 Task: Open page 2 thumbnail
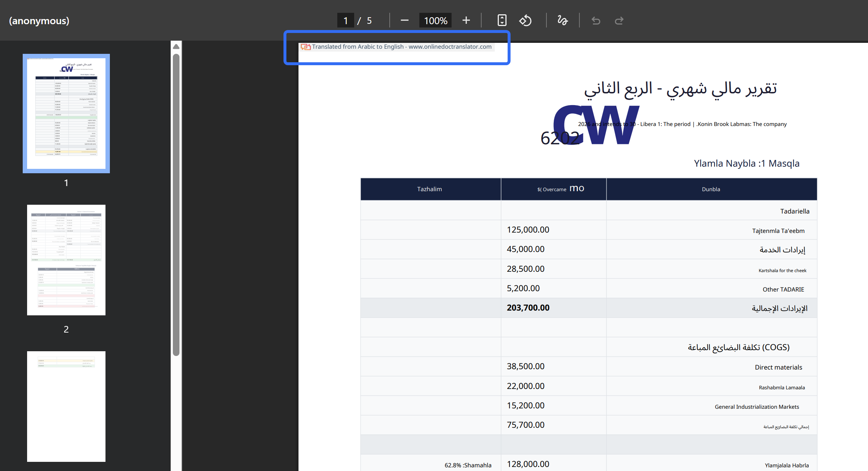click(66, 260)
